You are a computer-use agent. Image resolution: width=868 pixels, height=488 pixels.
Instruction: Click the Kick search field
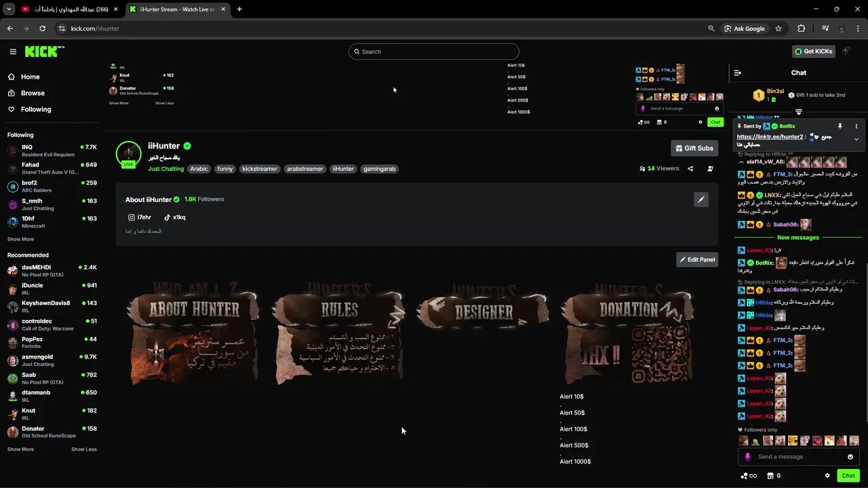point(434,52)
